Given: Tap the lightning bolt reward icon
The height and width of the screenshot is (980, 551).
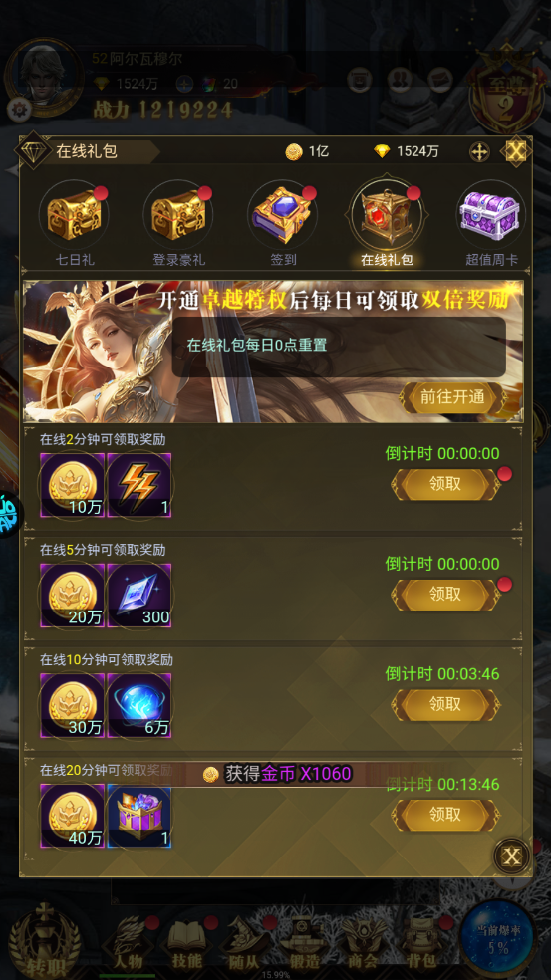Looking at the screenshot, I should [x=138, y=484].
